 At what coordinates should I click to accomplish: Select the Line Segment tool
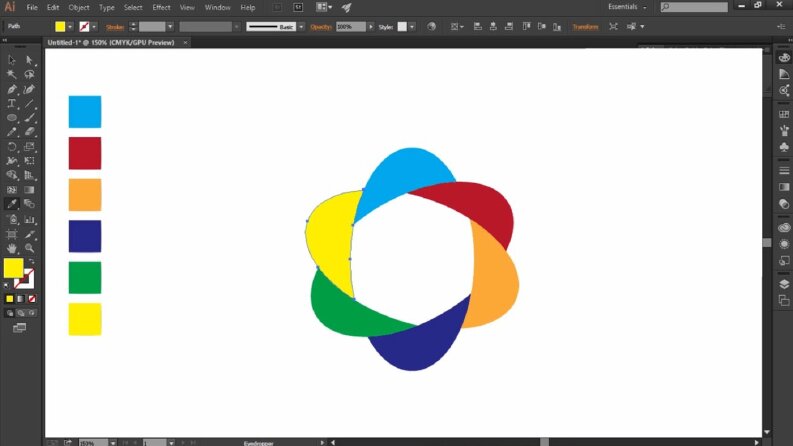coord(29,104)
